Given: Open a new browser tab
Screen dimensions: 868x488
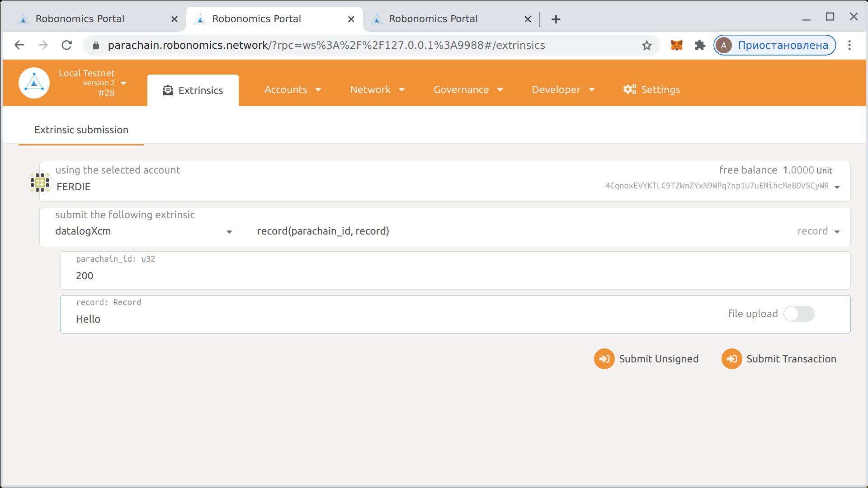Looking at the screenshot, I should pyautogui.click(x=556, y=19).
